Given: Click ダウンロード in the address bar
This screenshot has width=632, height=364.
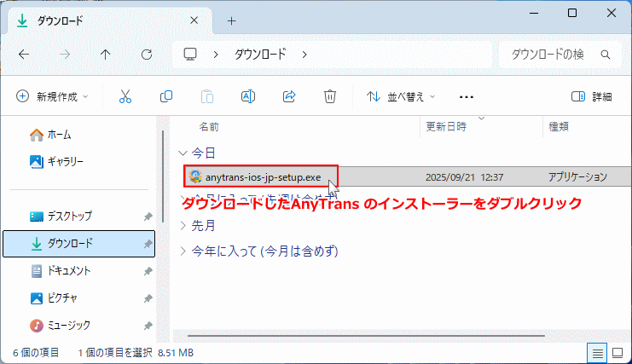Looking at the screenshot, I should (x=260, y=55).
